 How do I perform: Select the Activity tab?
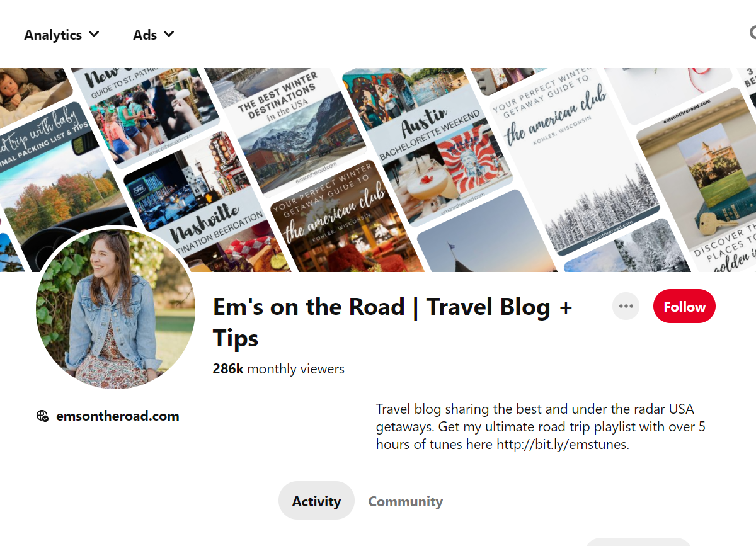pos(316,501)
